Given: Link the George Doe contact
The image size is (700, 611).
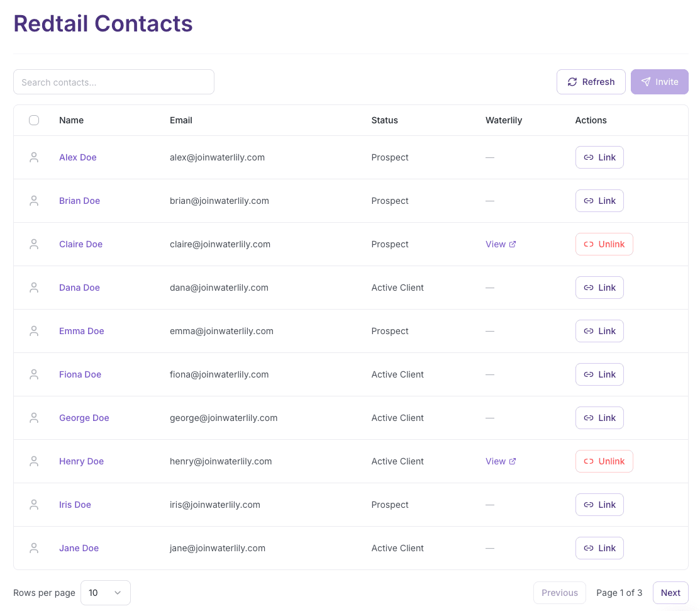Looking at the screenshot, I should (x=599, y=418).
